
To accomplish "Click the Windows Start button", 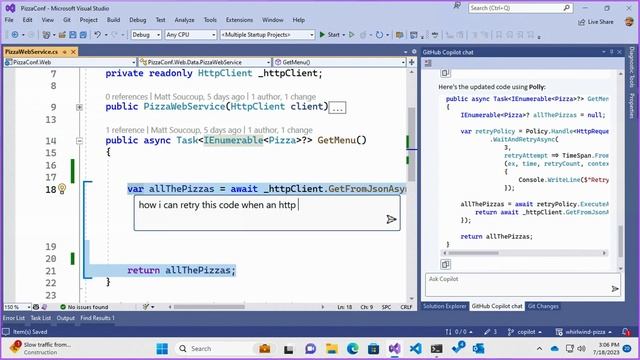I will (x=162, y=349).
